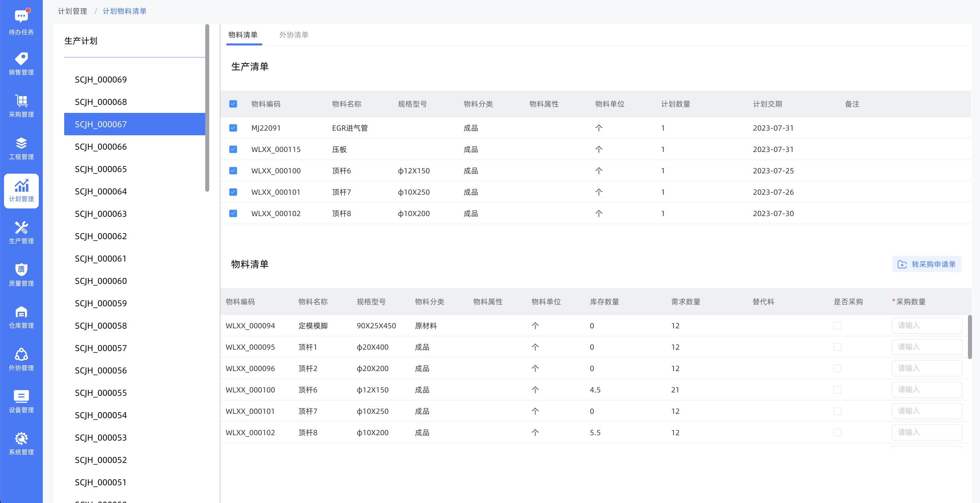Select plan SCJH_000054
The height and width of the screenshot is (503, 980).
pyautogui.click(x=135, y=415)
